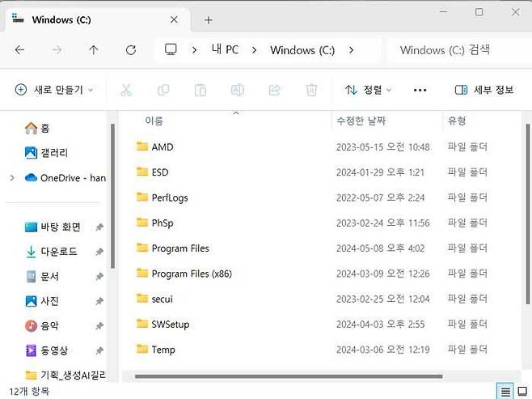
Task: Click the 12개 항목 status bar count
Action: tap(29, 391)
